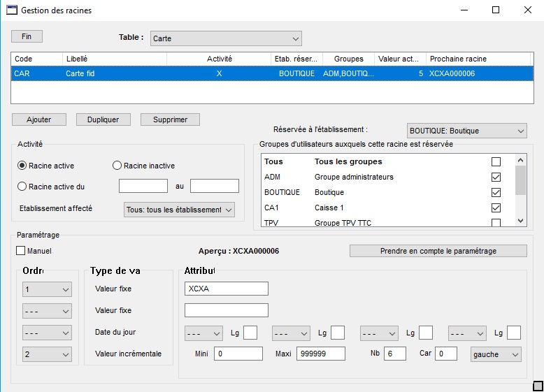Check the Groupe TPV TTC checkbox

coord(496,223)
